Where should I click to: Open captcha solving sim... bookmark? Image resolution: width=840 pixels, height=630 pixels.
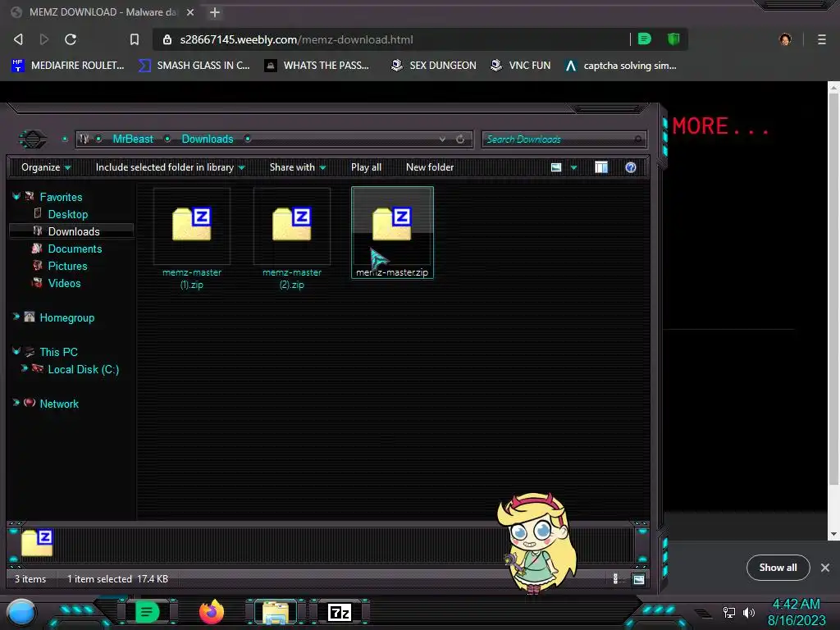[x=620, y=66]
